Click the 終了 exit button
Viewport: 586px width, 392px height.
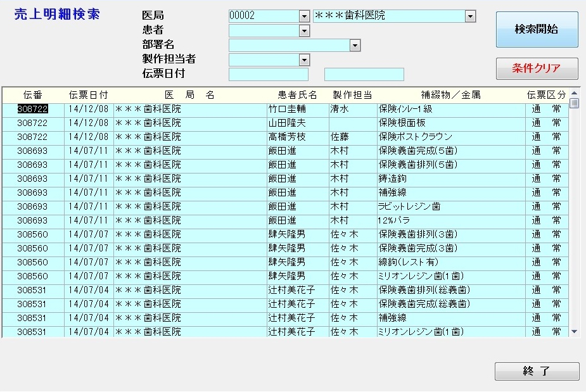coord(537,372)
